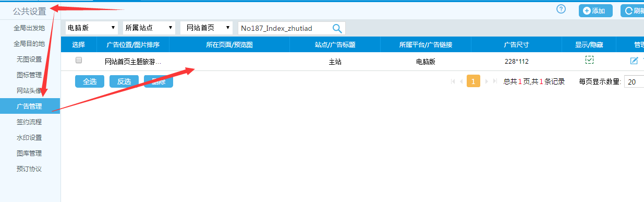
Task: Click the 反选 invert selection button
Action: click(124, 81)
